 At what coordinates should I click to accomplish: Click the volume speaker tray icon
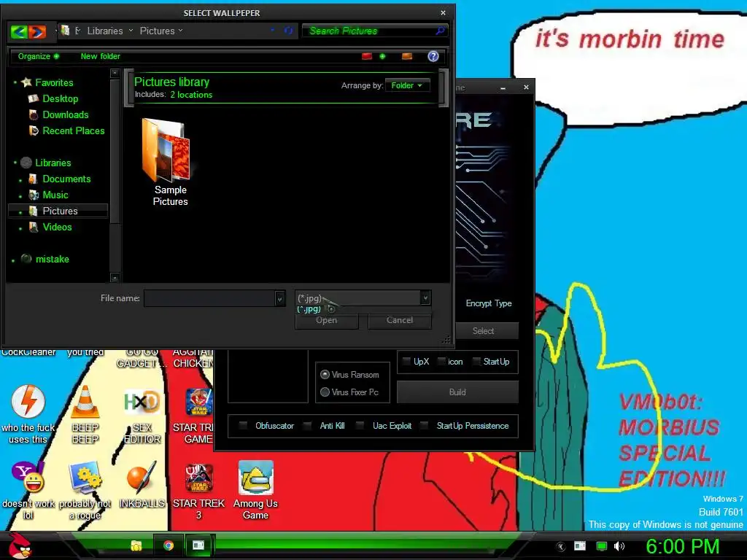619,546
